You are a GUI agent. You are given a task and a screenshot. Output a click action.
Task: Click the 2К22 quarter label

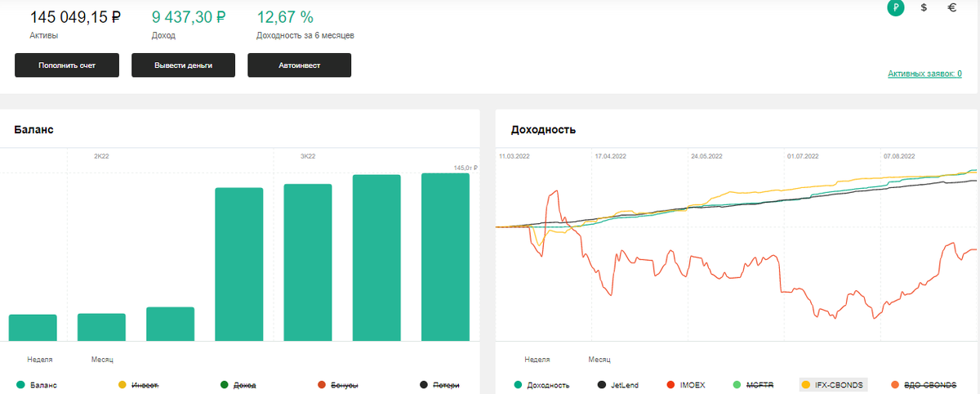click(x=102, y=154)
